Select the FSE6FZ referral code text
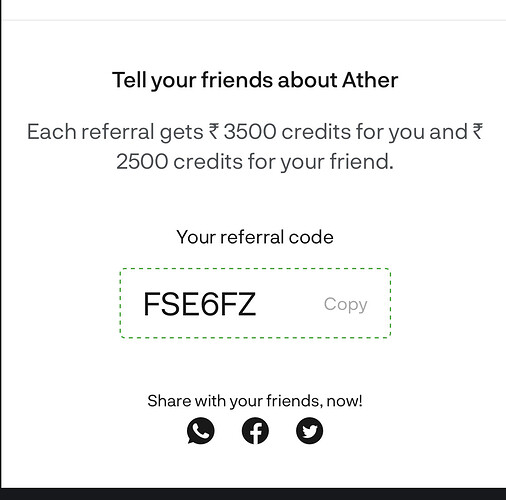Viewport: 506px width, 500px height. (199, 304)
